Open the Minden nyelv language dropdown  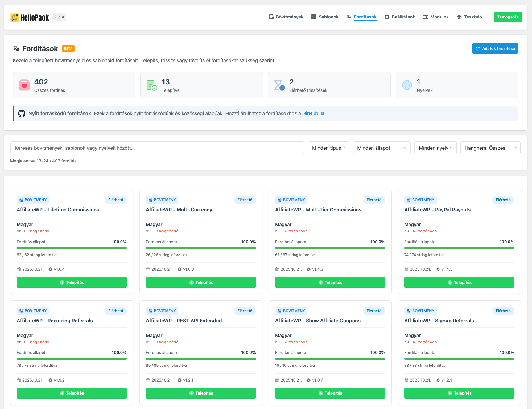point(435,148)
